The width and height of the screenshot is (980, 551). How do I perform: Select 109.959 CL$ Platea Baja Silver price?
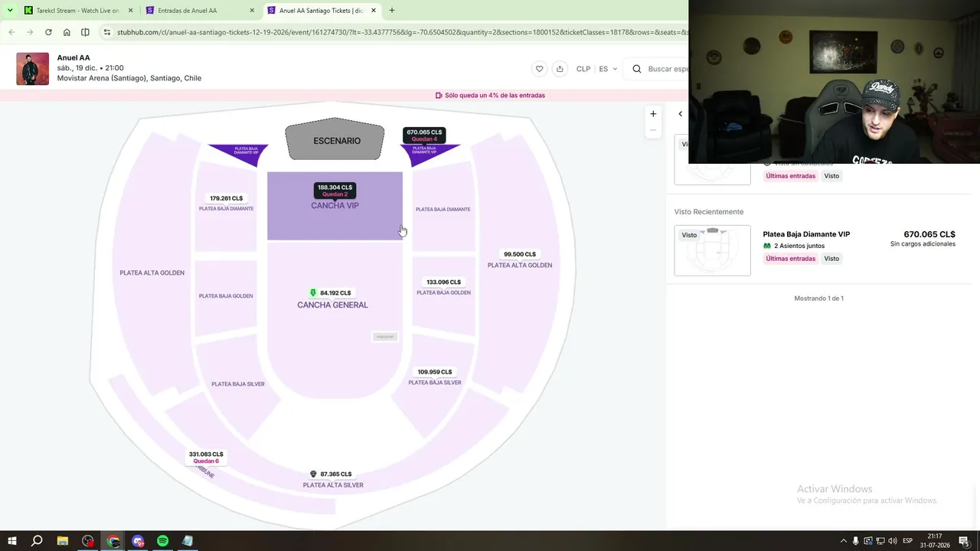[x=434, y=372]
